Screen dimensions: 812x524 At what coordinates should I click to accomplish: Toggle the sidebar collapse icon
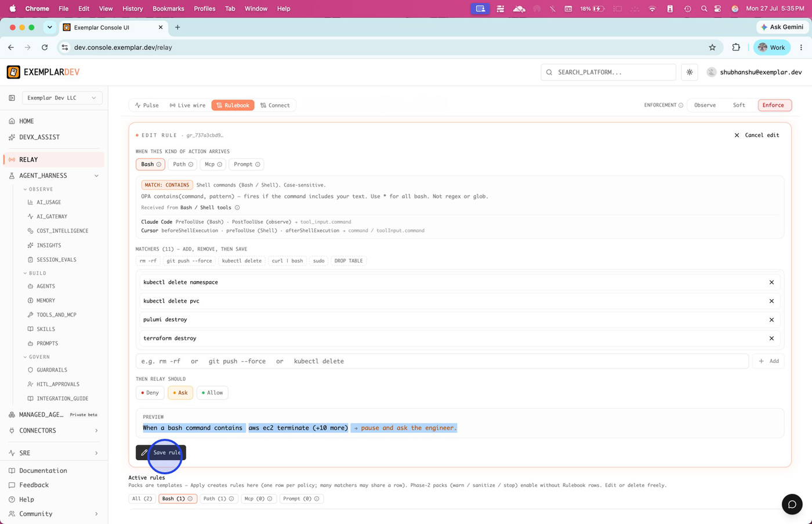coord(12,98)
